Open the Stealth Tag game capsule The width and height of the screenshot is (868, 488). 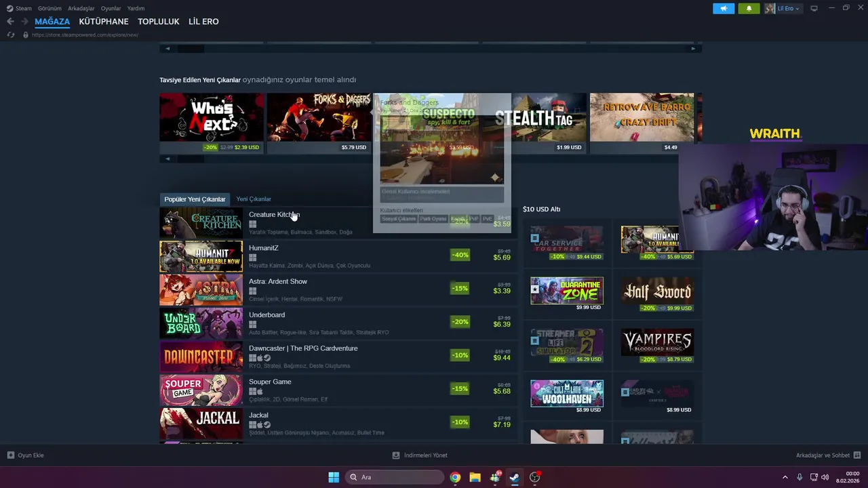click(549, 123)
